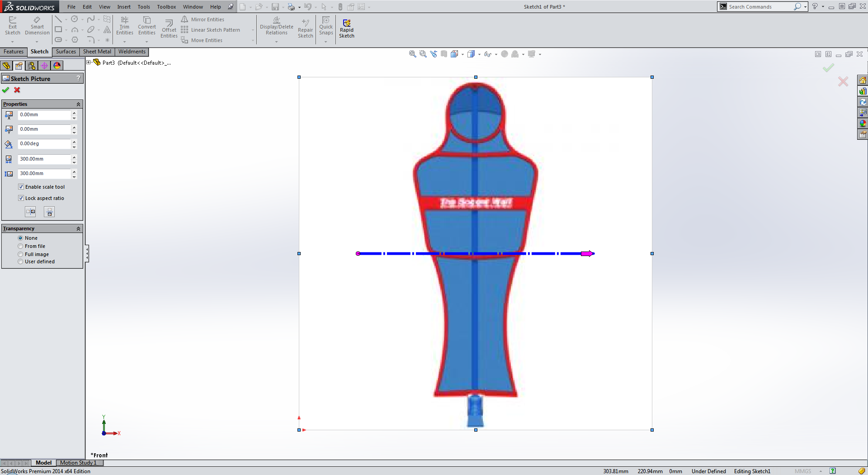Open the Tools menu
The width and height of the screenshot is (868, 475).
144,7
